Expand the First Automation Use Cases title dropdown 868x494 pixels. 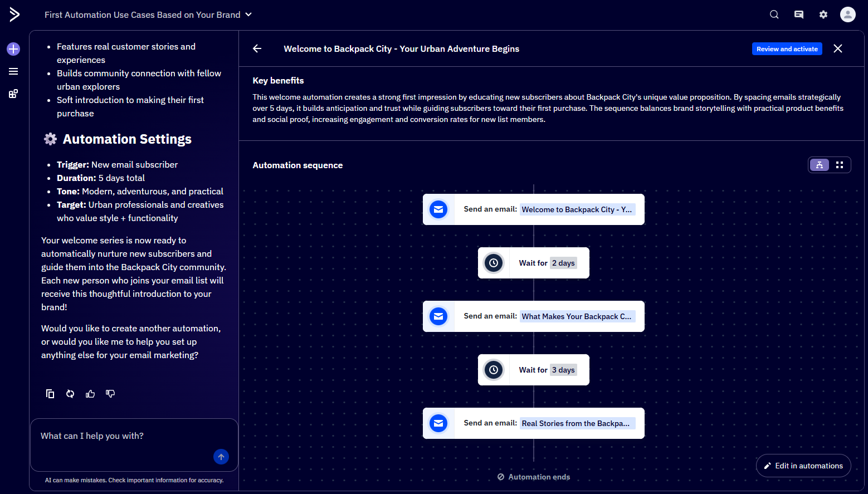pos(248,14)
